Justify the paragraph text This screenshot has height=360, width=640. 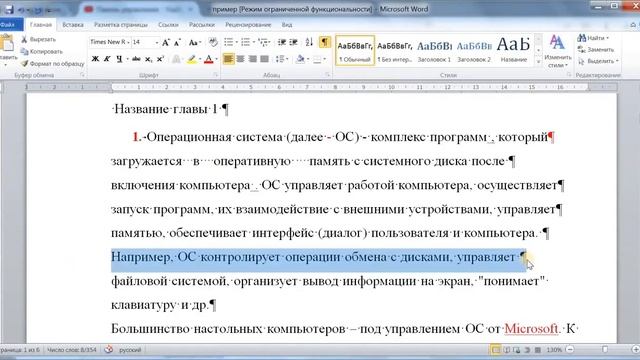(264, 59)
